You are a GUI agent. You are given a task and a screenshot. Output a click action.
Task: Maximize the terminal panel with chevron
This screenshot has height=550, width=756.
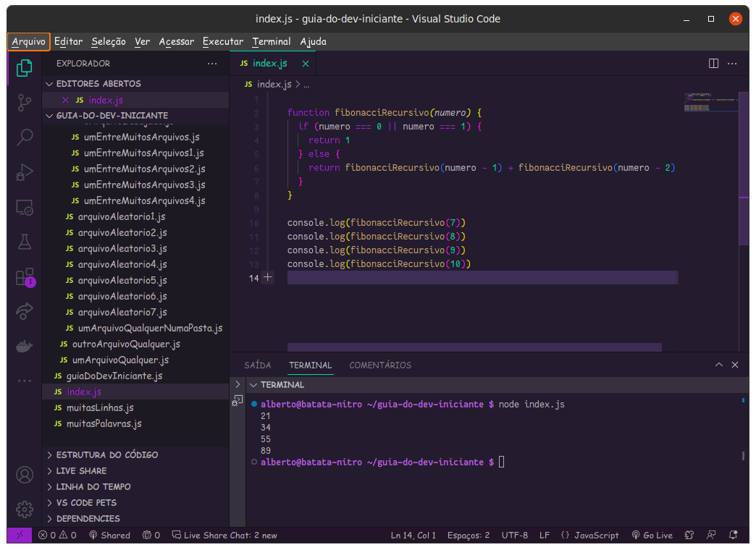tap(718, 365)
